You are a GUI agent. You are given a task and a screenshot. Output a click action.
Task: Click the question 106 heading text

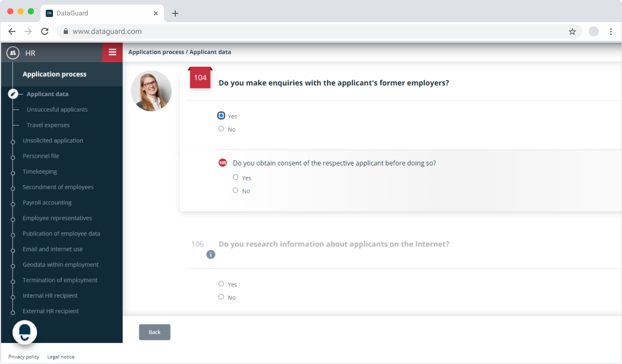(x=334, y=244)
